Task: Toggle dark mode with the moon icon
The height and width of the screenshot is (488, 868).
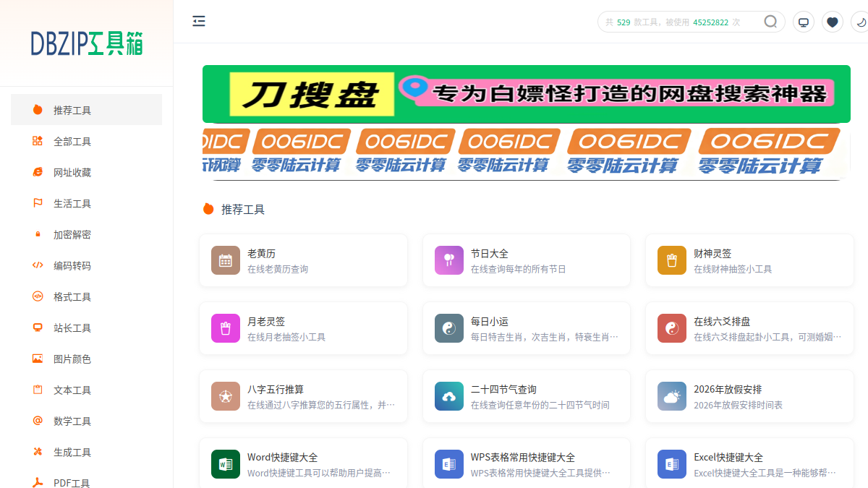Action: tap(861, 22)
